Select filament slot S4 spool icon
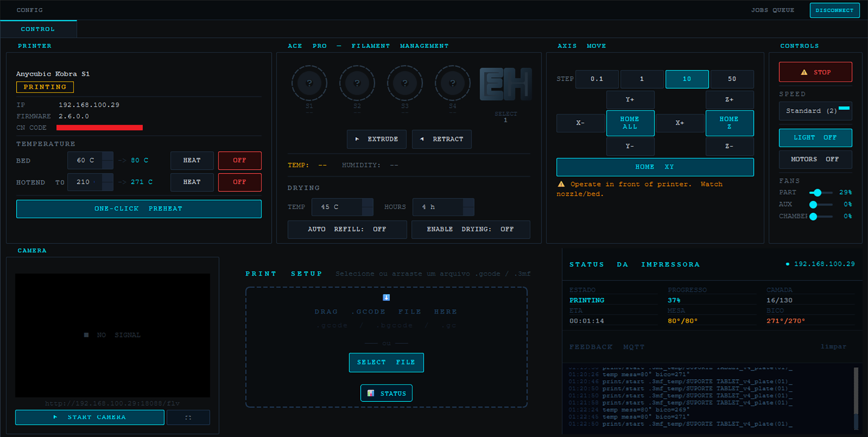The height and width of the screenshot is (437, 868). point(453,83)
